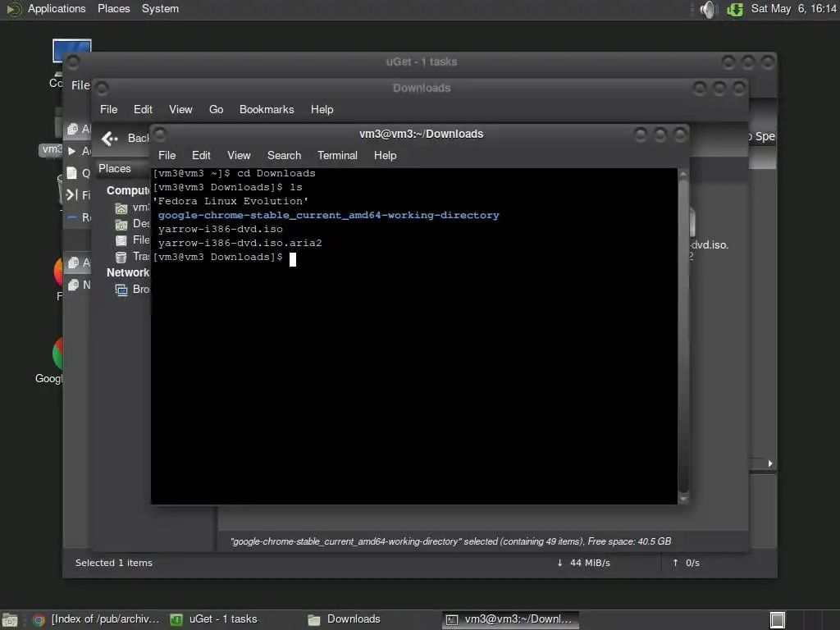Click the terminal window title bar
This screenshot has height=630, width=840.
tap(421, 134)
